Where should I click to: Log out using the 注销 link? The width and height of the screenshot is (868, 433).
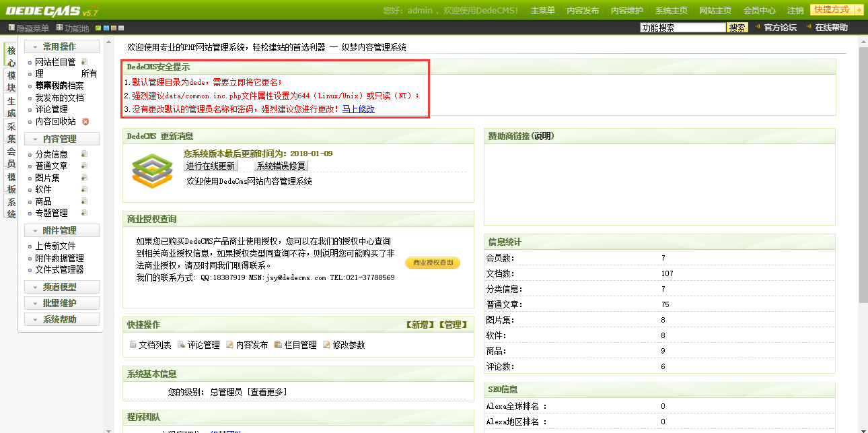795,11
